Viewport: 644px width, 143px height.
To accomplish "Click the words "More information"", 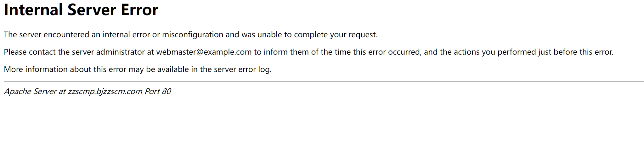I will click(x=36, y=69).
